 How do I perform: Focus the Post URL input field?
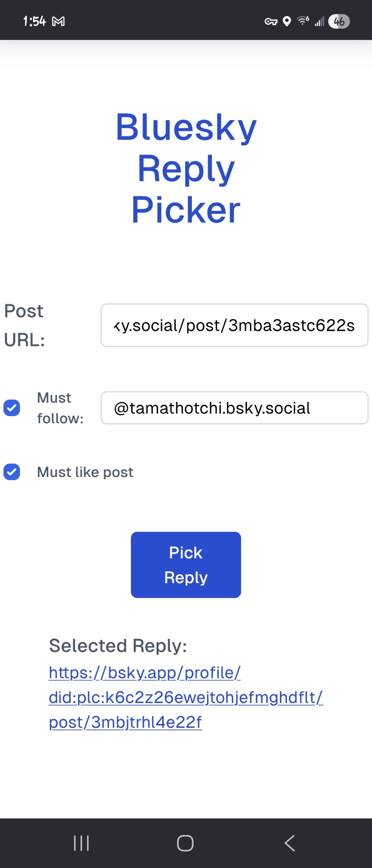[x=234, y=325]
